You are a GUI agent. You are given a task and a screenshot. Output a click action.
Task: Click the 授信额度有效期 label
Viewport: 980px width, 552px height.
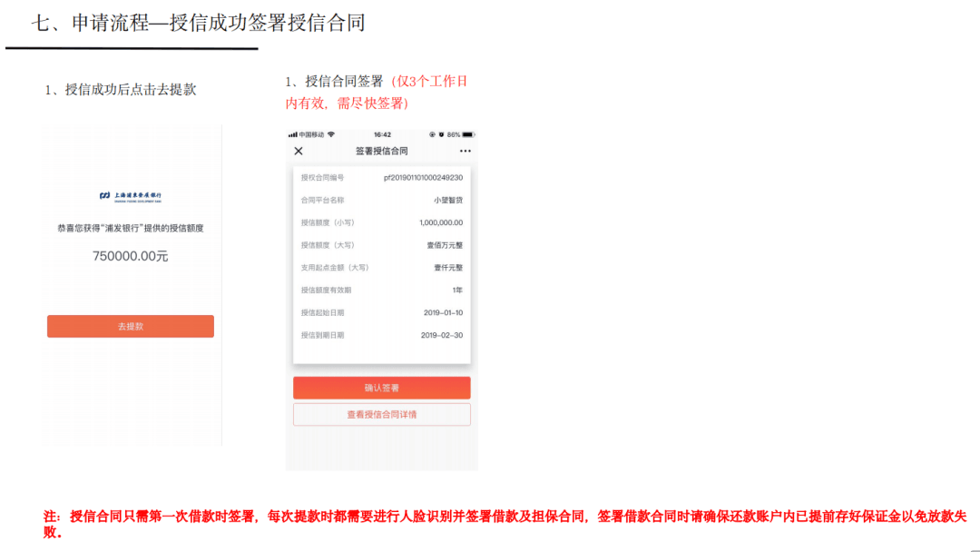tap(327, 290)
